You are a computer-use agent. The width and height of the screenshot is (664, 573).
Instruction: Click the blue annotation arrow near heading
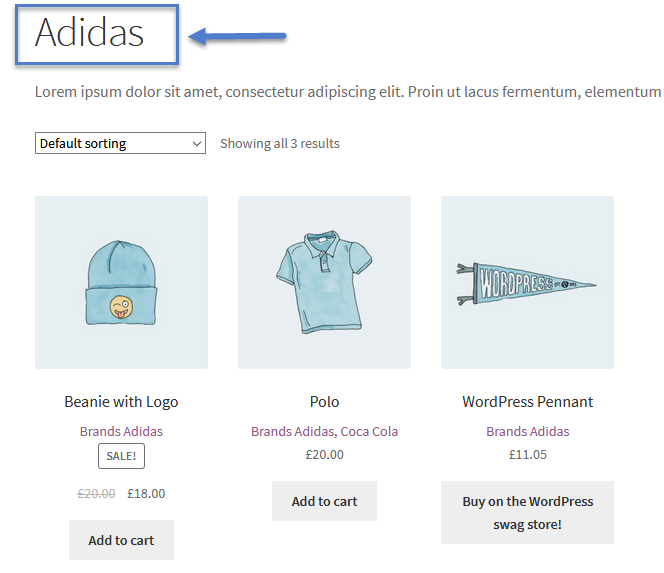click(237, 36)
